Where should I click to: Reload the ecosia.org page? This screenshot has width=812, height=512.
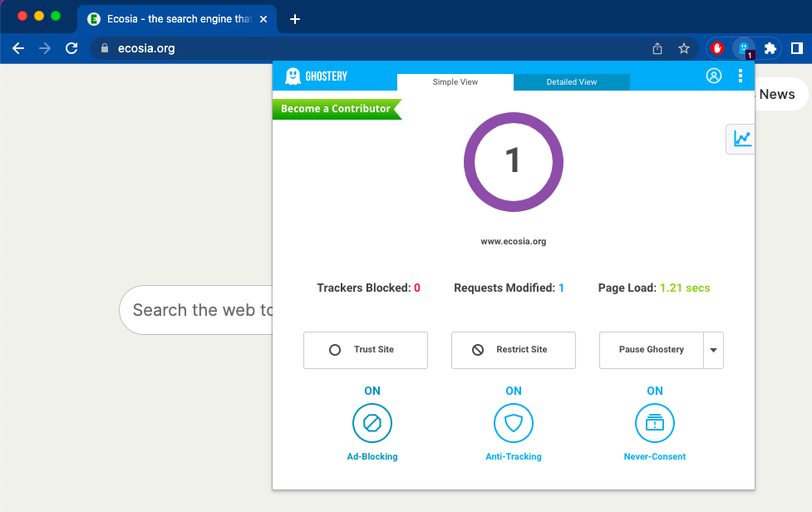pyautogui.click(x=71, y=48)
